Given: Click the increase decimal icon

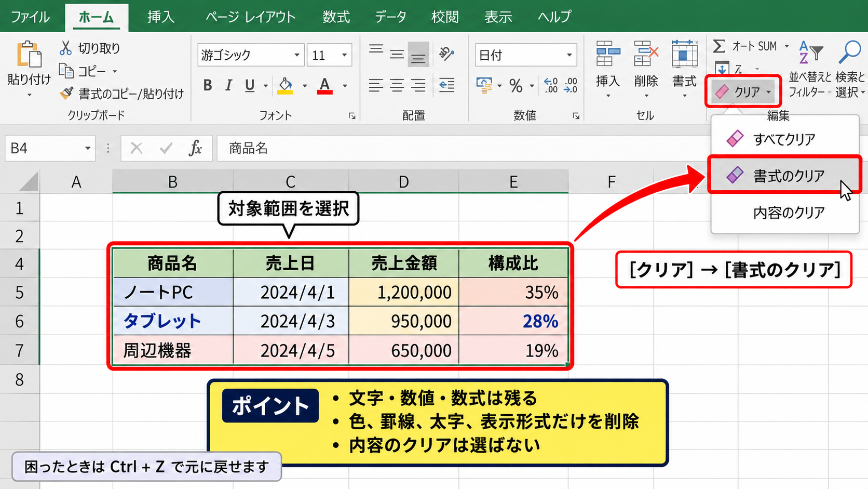Looking at the screenshot, I should [551, 85].
